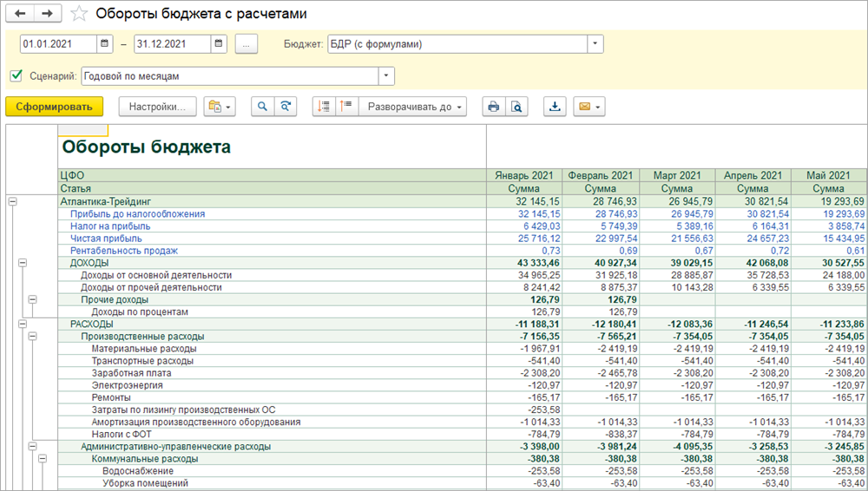The width and height of the screenshot is (868, 491).
Task: Collapse the Производственные расходы group
Action: pos(33,336)
